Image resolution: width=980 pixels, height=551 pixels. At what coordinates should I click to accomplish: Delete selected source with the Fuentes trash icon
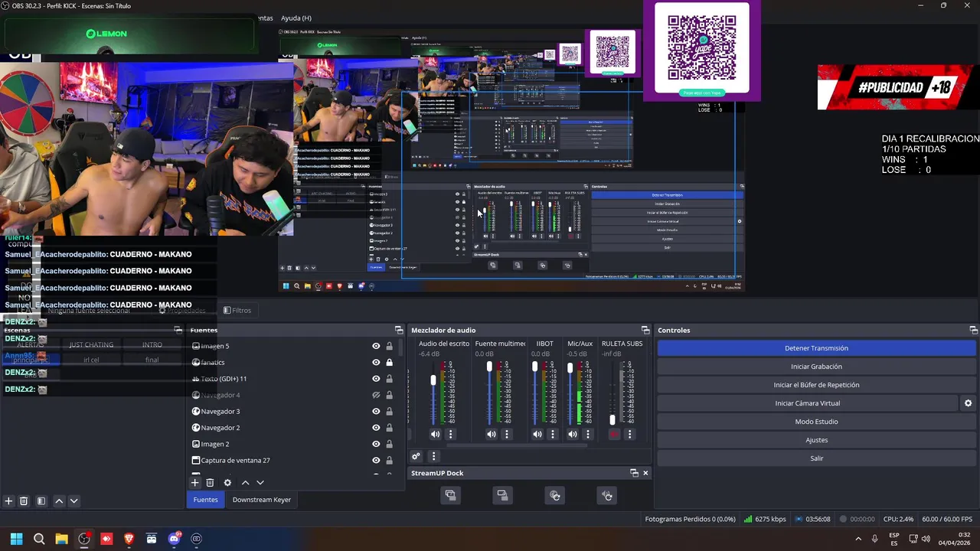pyautogui.click(x=210, y=483)
